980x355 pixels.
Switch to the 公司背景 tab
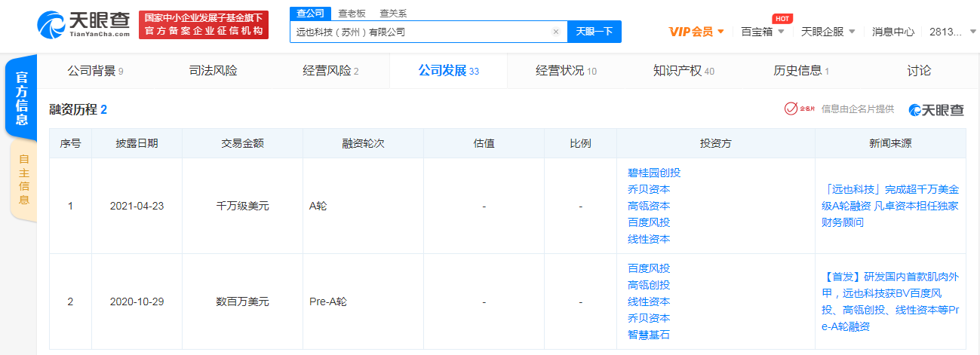tap(95, 71)
